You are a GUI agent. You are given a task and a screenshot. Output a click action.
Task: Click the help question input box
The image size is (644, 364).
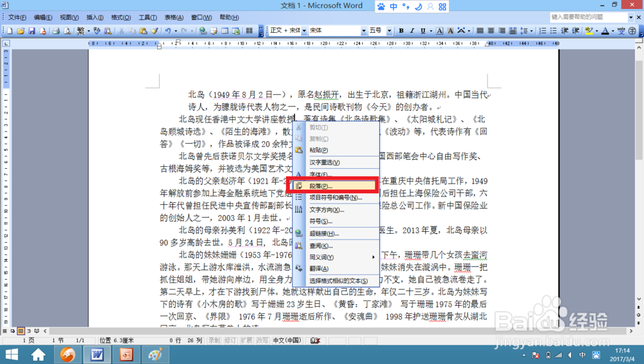tap(589, 17)
